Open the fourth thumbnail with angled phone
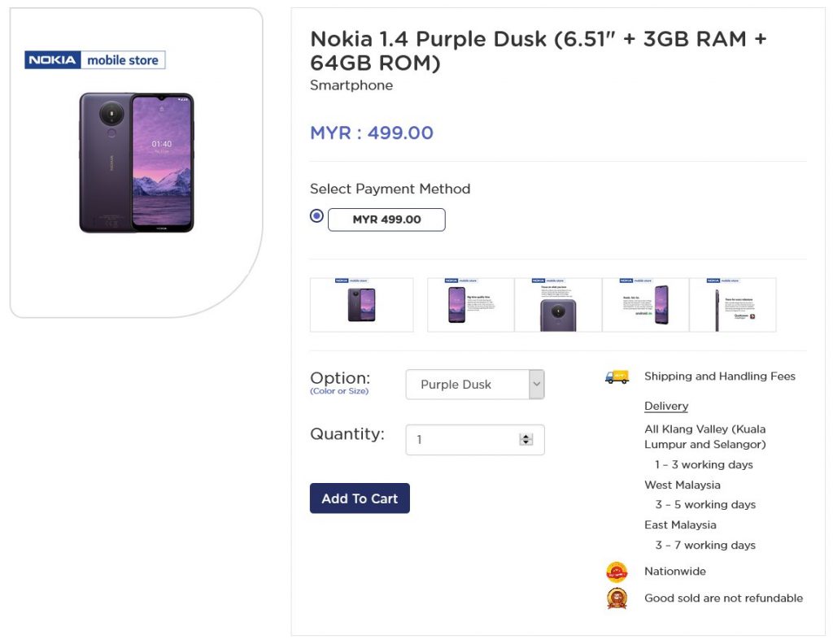Viewport: 833px width, 644px height. coord(645,305)
